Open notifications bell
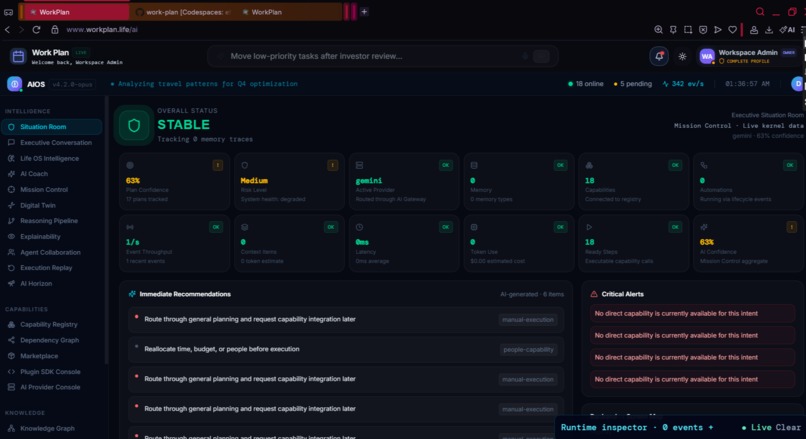This screenshot has width=806, height=439. click(x=659, y=57)
